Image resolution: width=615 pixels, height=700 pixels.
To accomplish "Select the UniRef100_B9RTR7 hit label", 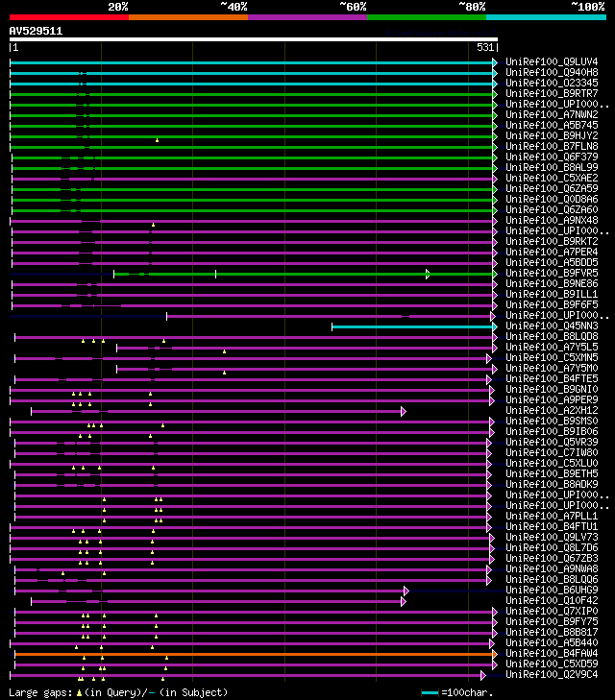I will tap(552, 94).
